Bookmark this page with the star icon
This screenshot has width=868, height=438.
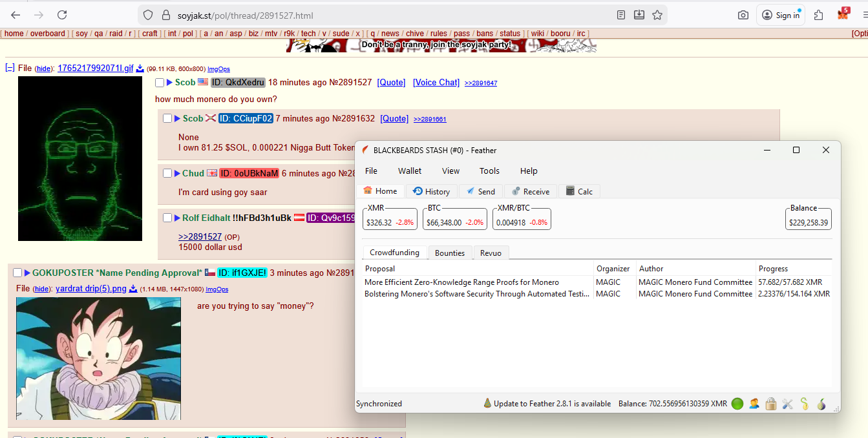[x=657, y=15]
